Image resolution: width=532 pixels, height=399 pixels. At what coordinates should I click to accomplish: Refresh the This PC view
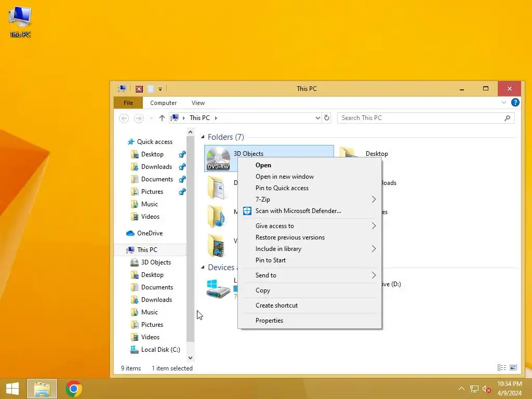[x=326, y=118]
